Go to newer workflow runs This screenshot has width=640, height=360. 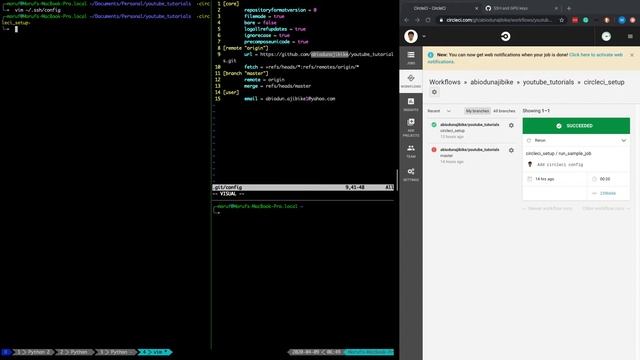pyautogui.click(x=547, y=209)
